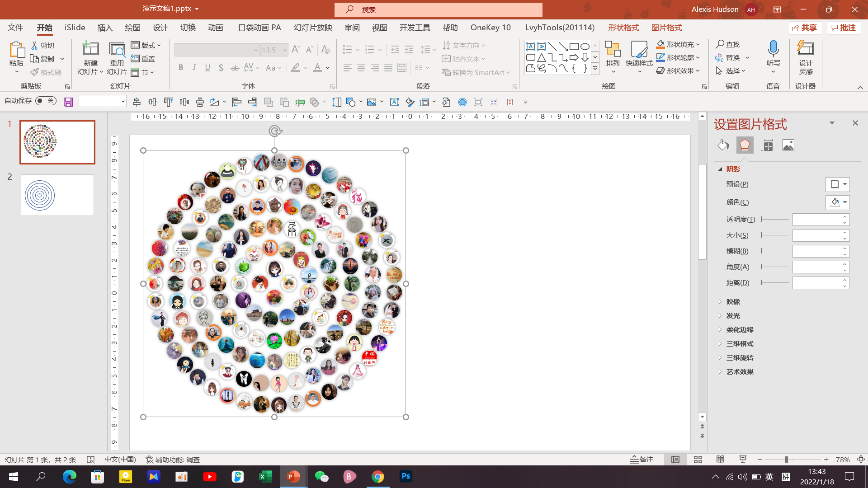The height and width of the screenshot is (488, 868).
Task: Open the Picture Format (图片格式) tab
Action: click(666, 28)
